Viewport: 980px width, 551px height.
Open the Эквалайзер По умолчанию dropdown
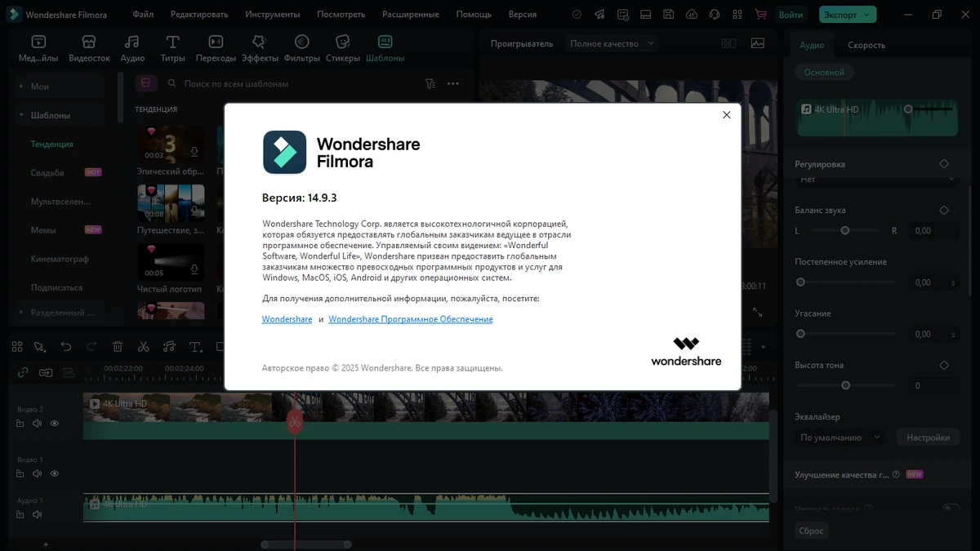click(840, 438)
